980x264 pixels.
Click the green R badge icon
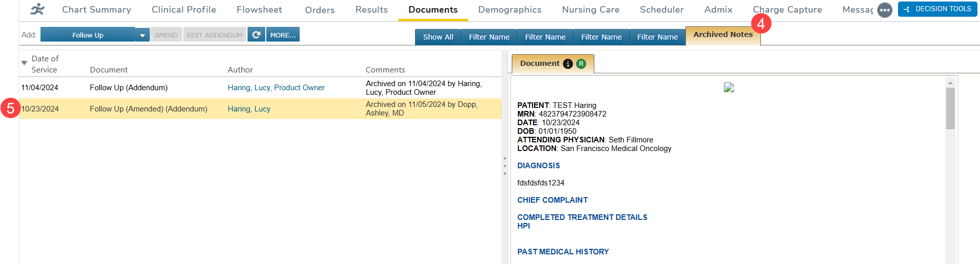click(x=581, y=64)
